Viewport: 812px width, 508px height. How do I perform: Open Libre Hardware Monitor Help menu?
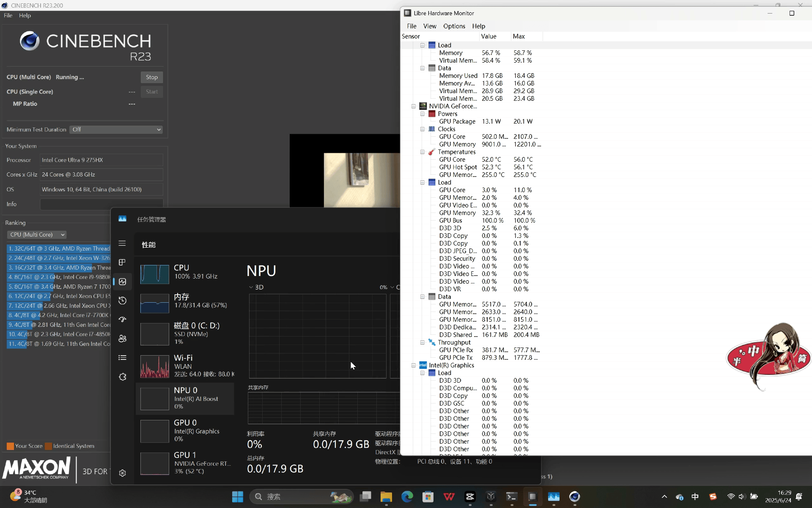[479, 26]
